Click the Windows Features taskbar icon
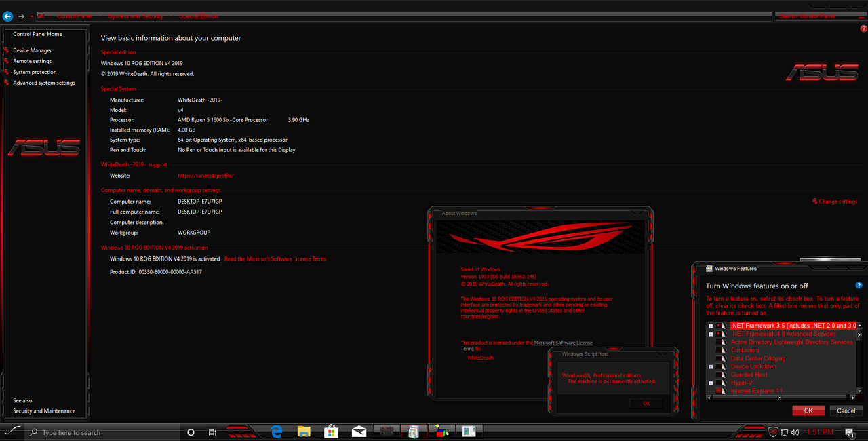The image size is (868, 441). point(414,432)
